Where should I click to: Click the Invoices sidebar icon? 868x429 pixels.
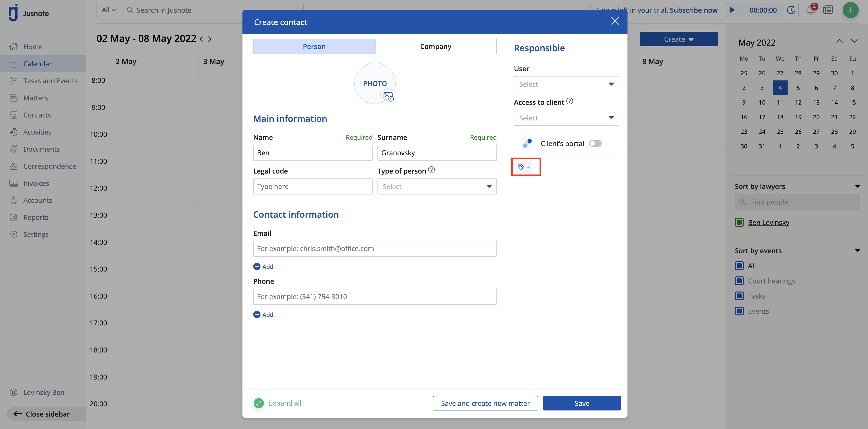13,183
